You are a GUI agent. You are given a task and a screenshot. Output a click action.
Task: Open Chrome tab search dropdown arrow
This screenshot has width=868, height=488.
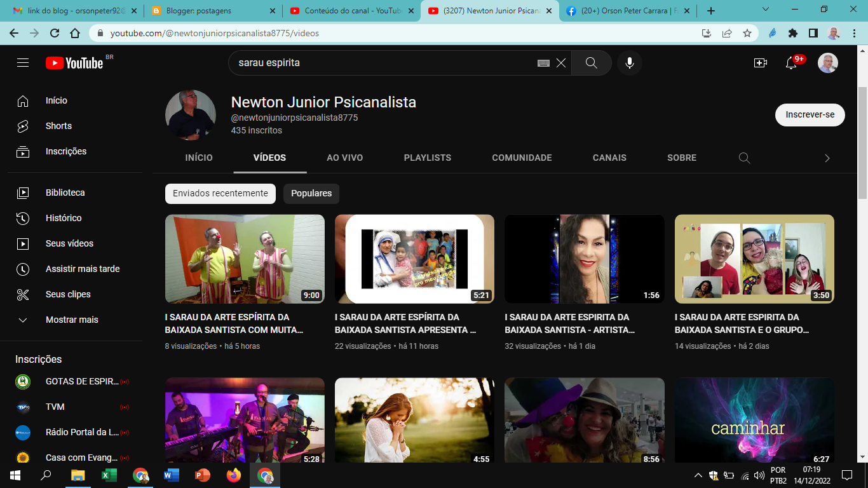click(766, 10)
